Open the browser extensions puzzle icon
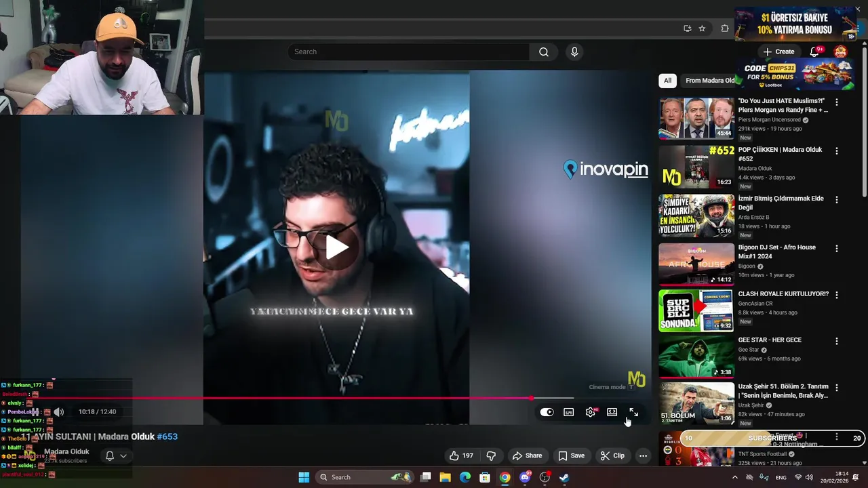The width and height of the screenshot is (868, 488). pos(725,28)
